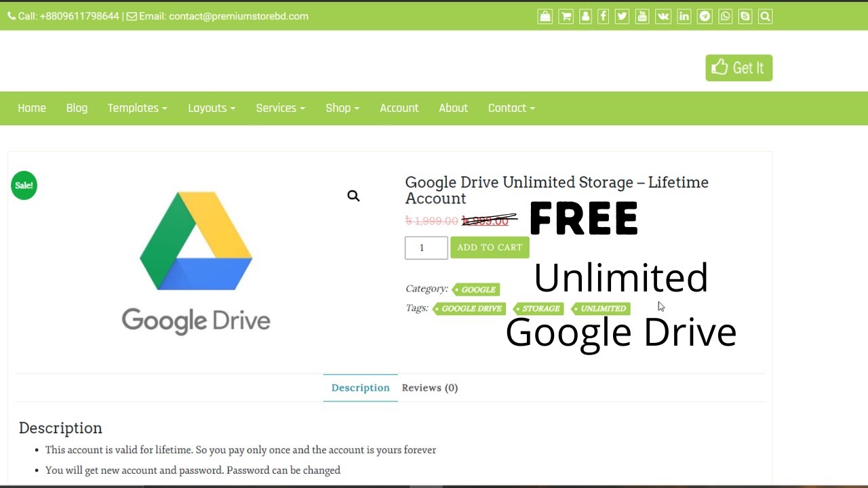868x488 pixels.
Task: Click the product title Google Drive Unlimited Storage
Action: tap(557, 190)
